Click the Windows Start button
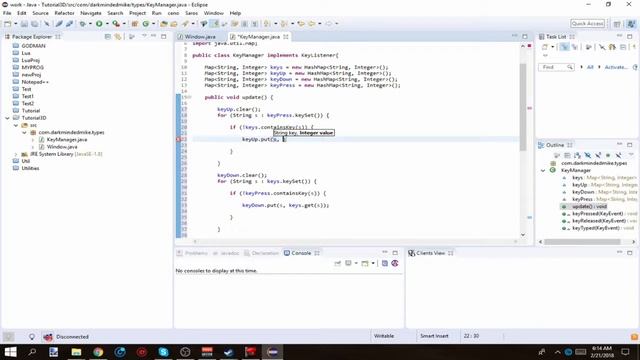640x360 pixels. click(10, 352)
